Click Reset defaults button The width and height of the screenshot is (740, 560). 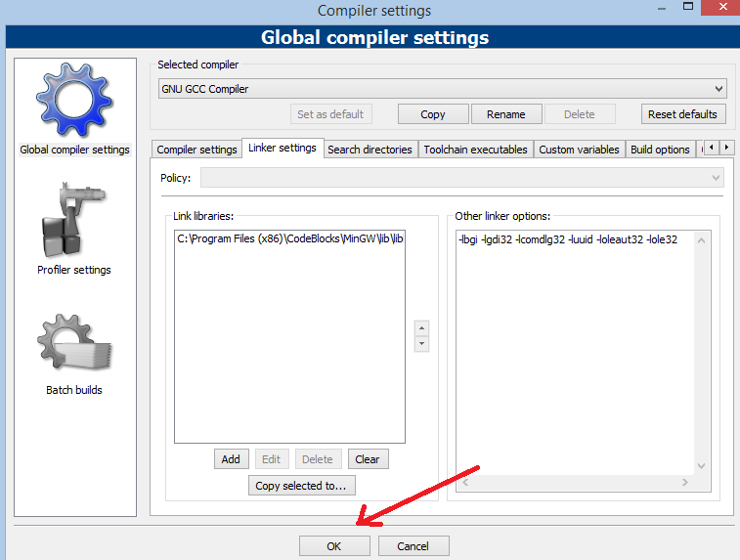(682, 114)
